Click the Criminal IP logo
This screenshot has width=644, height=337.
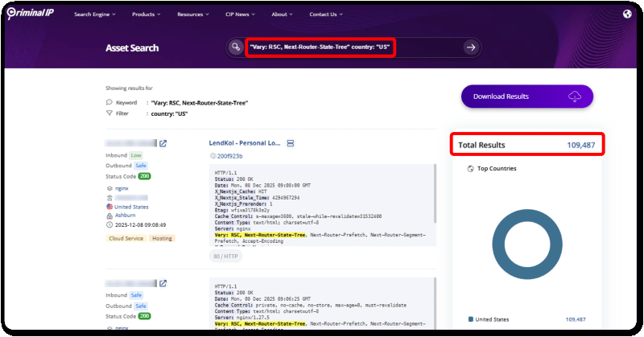31,14
